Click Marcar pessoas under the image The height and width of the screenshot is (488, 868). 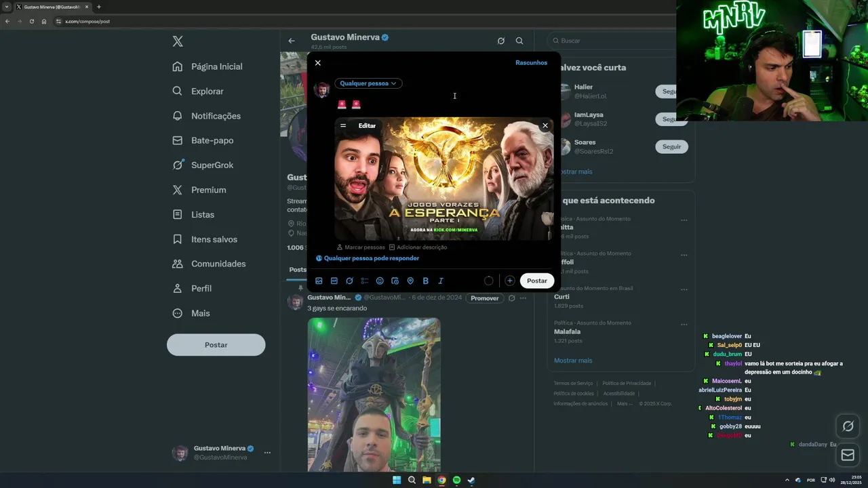point(361,247)
